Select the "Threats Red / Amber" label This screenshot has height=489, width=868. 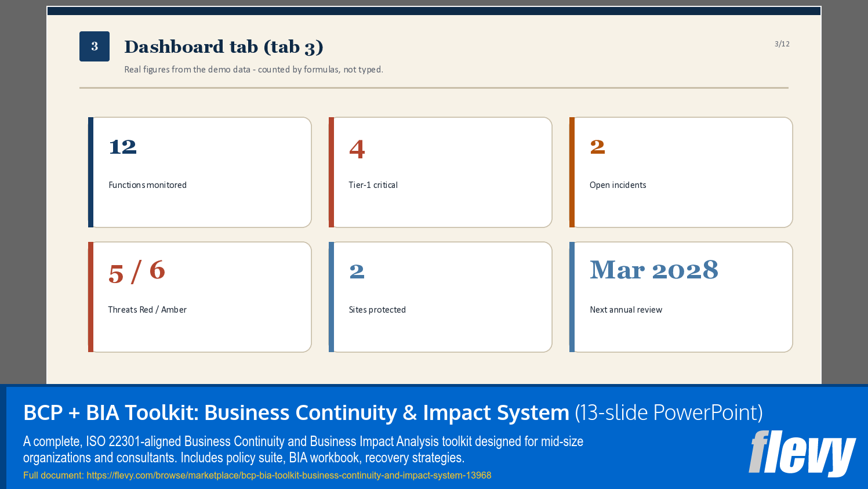coord(147,310)
